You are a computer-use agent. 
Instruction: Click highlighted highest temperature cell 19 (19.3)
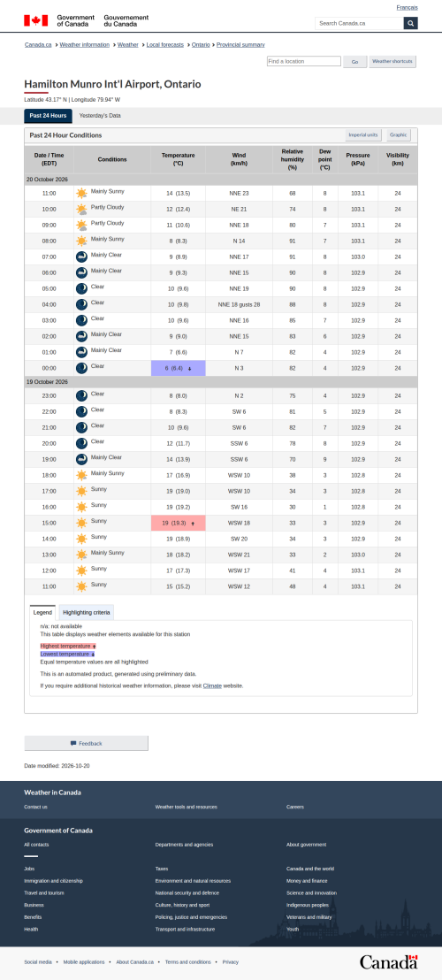point(178,523)
